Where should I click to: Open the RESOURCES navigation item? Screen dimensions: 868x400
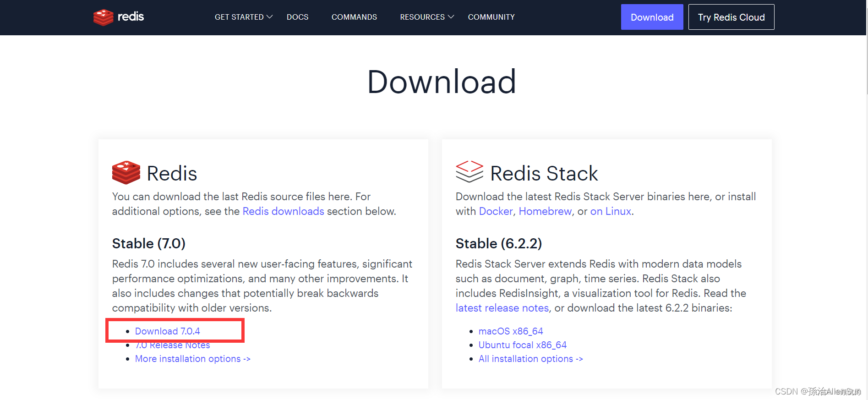click(422, 17)
